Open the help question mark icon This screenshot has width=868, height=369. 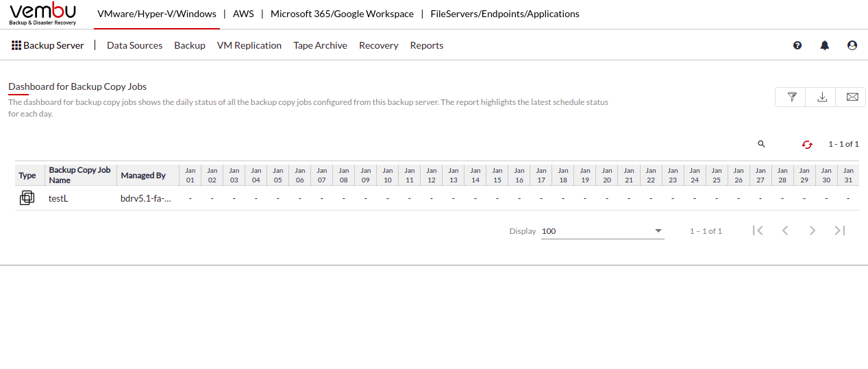pyautogui.click(x=797, y=45)
